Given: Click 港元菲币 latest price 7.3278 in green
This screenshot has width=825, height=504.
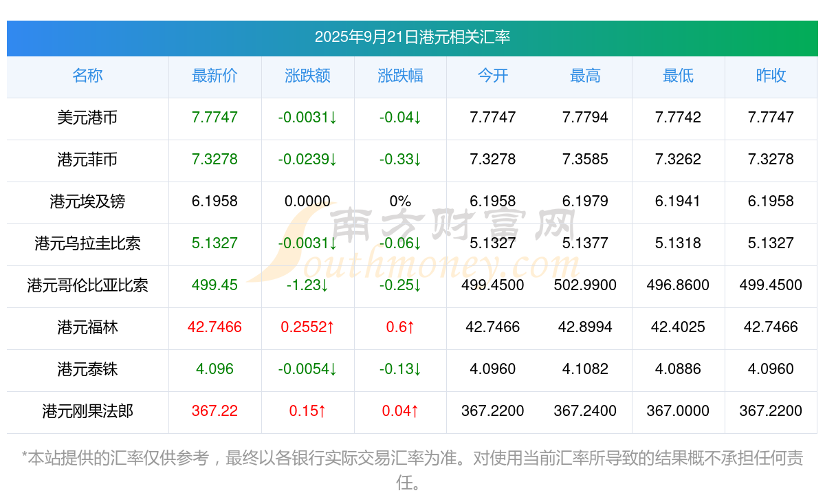Looking at the screenshot, I should [215, 160].
